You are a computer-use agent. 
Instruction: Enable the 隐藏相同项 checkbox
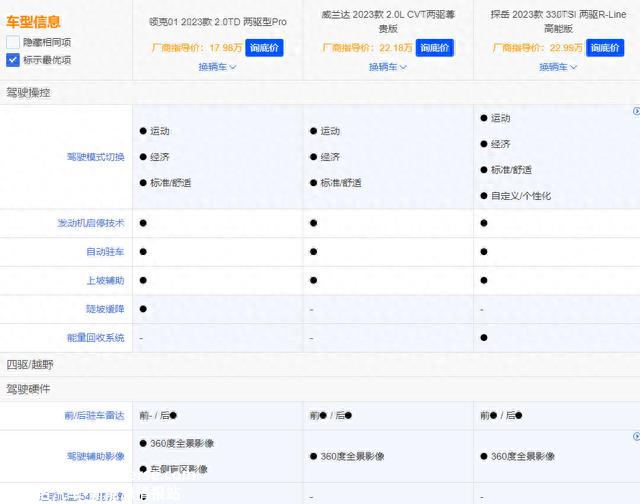pos(13,42)
